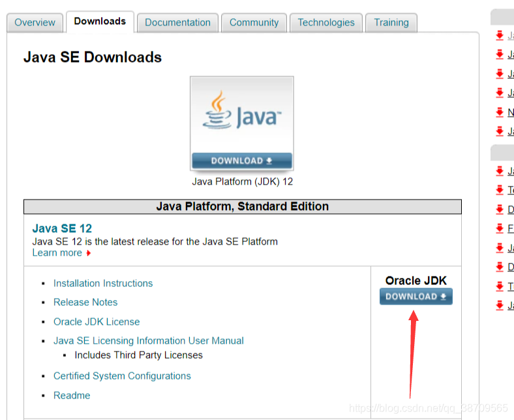This screenshot has height=420, width=514.
Task: Click the second red download icon in the top sidebar group
Action: point(500,54)
